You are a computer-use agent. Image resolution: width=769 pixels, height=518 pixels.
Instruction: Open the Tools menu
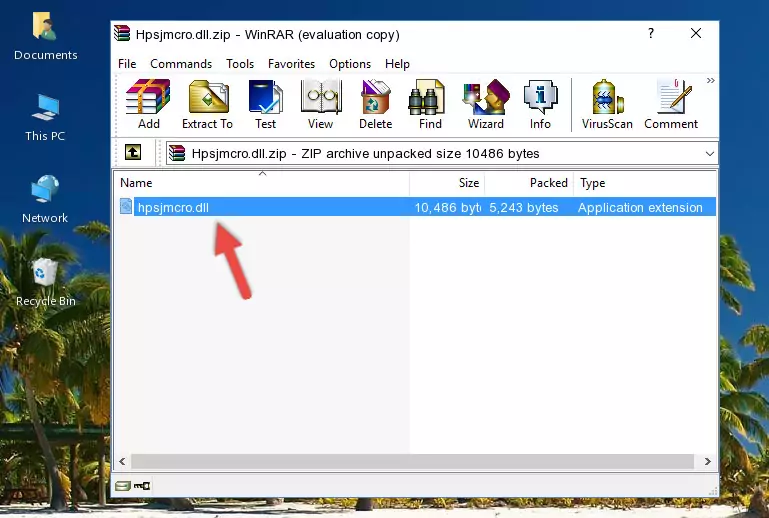240,64
